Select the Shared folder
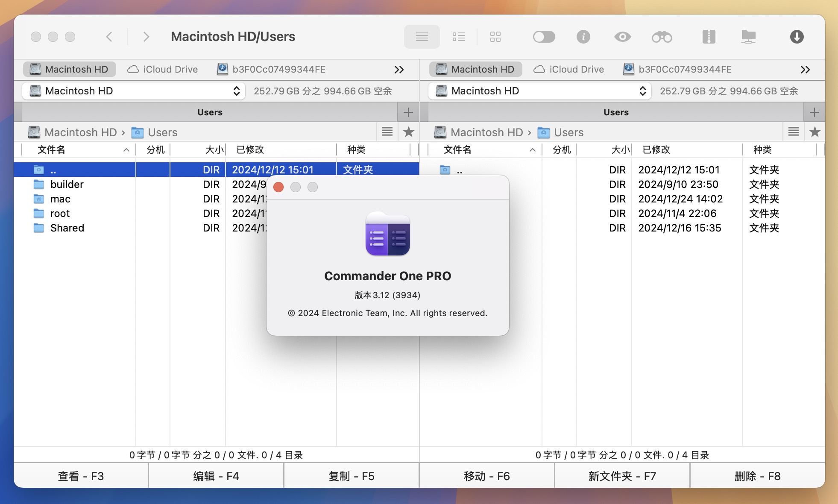 [x=67, y=228]
